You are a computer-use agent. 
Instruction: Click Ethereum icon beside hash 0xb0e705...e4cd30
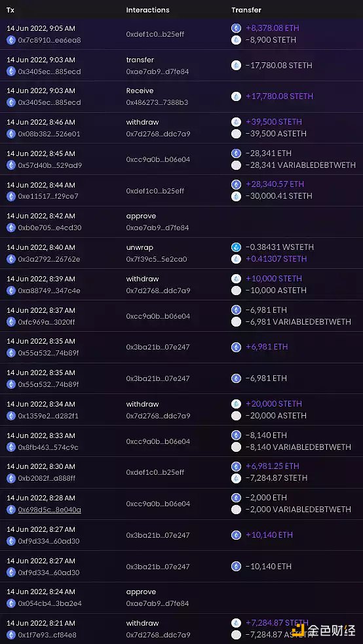click(11, 228)
